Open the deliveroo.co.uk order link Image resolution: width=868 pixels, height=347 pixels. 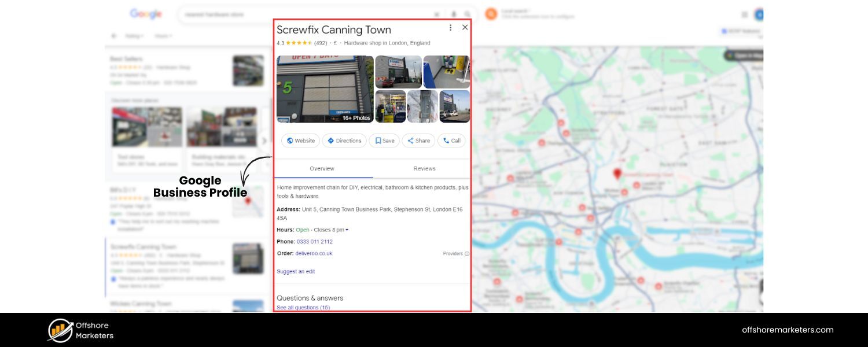tap(315, 253)
